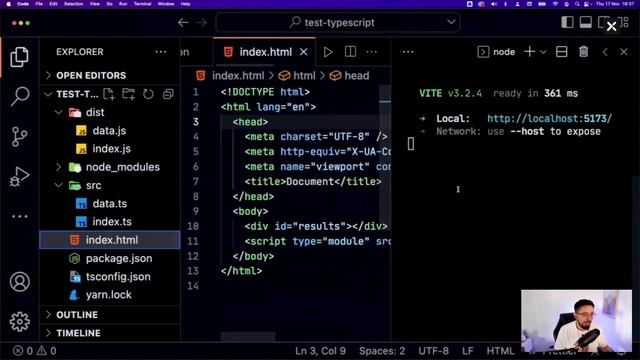Open Explorer more actions ellipsis

coord(161,52)
